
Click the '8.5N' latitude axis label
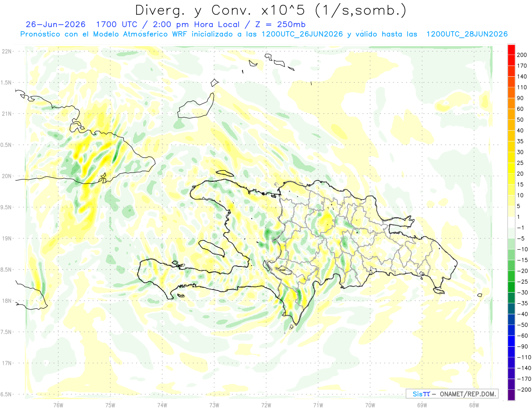[6, 270]
